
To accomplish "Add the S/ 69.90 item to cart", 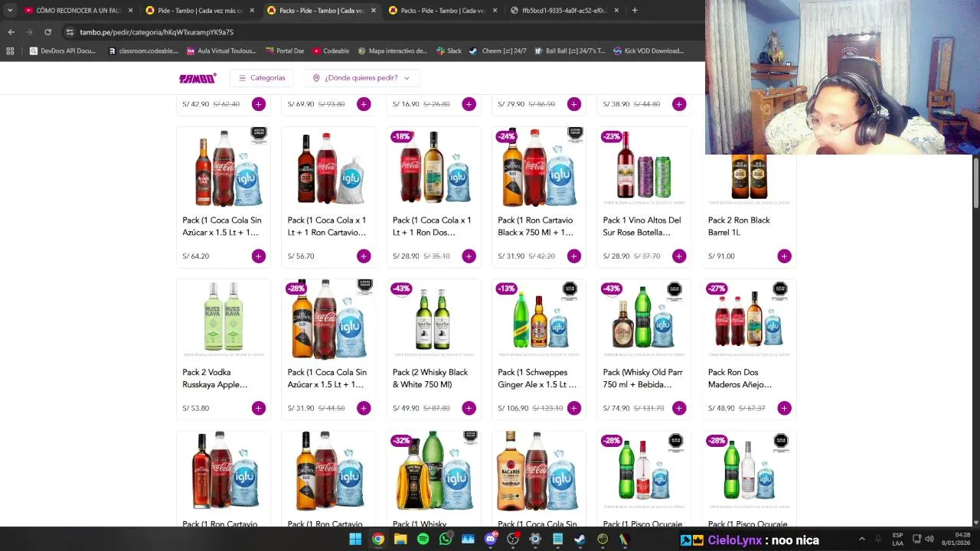I will (364, 104).
